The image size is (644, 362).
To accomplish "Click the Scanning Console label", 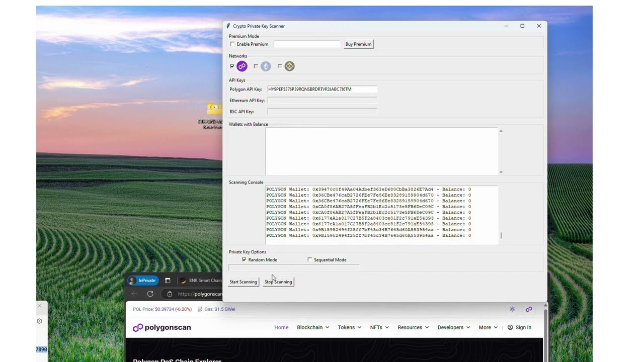I will [246, 183].
